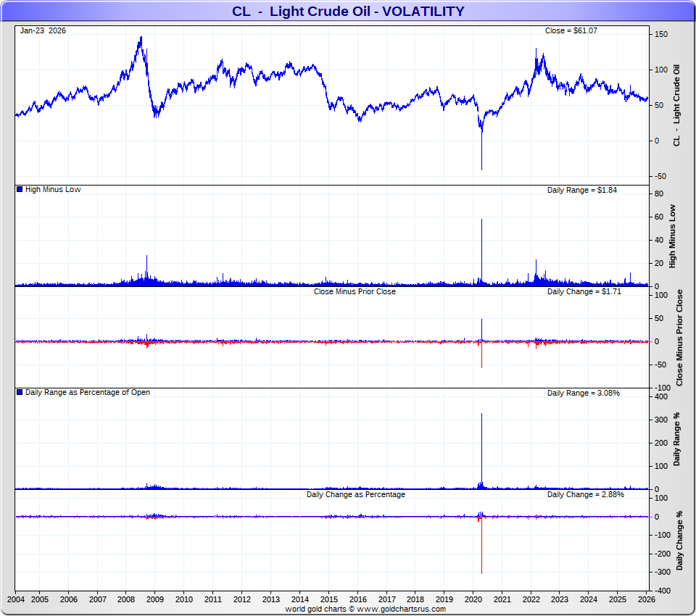Screen dimensions: 696x616
Task: Click the blue Daily Range as Percentage legend square
Action: point(20,393)
